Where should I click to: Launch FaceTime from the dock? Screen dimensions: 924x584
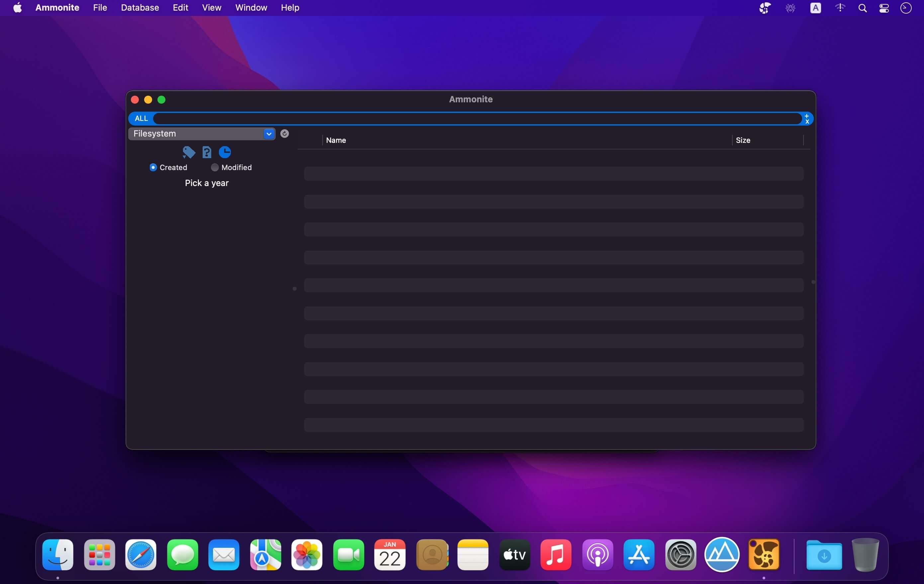pyautogui.click(x=348, y=554)
